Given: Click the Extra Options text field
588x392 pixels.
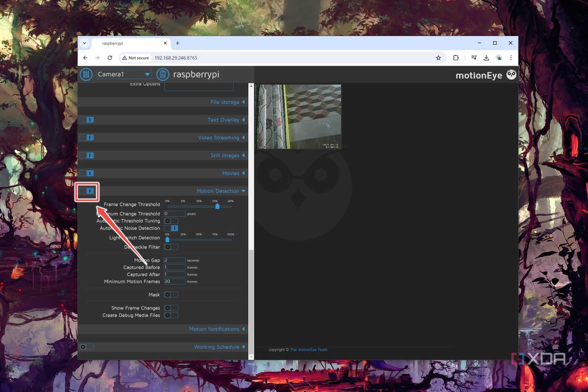Looking at the screenshot, I should 199,87.
